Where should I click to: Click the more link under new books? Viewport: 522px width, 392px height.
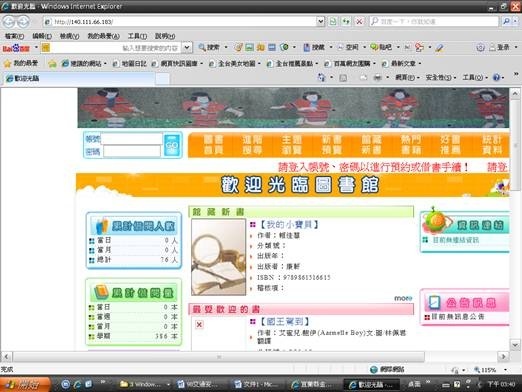click(403, 298)
